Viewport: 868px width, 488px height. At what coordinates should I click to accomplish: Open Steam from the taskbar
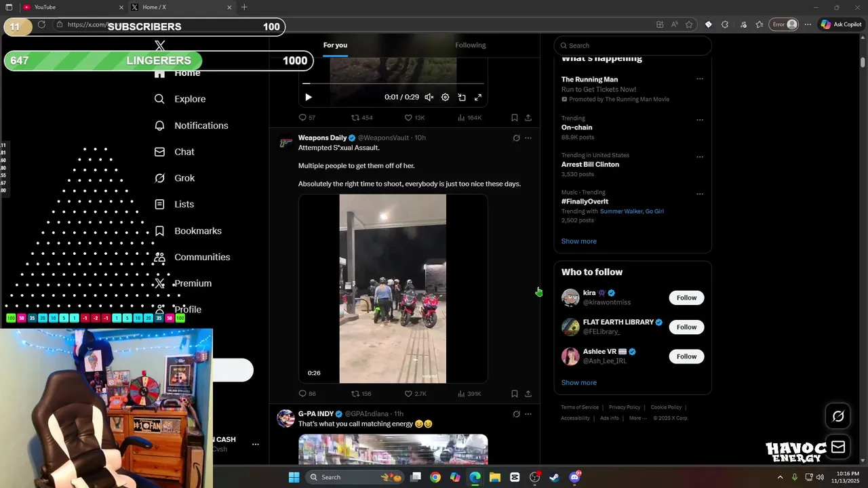pyautogui.click(x=555, y=477)
